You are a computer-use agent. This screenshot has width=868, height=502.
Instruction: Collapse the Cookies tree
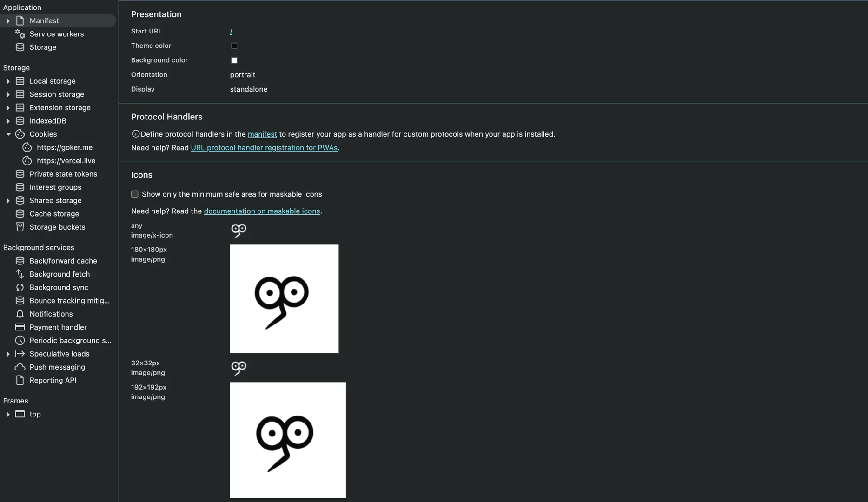(8, 134)
